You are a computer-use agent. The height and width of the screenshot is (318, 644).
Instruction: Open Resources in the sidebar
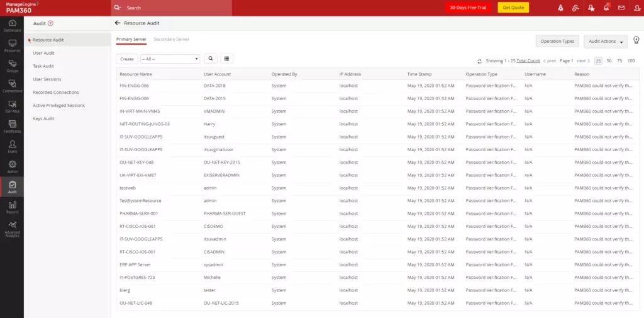point(12,45)
